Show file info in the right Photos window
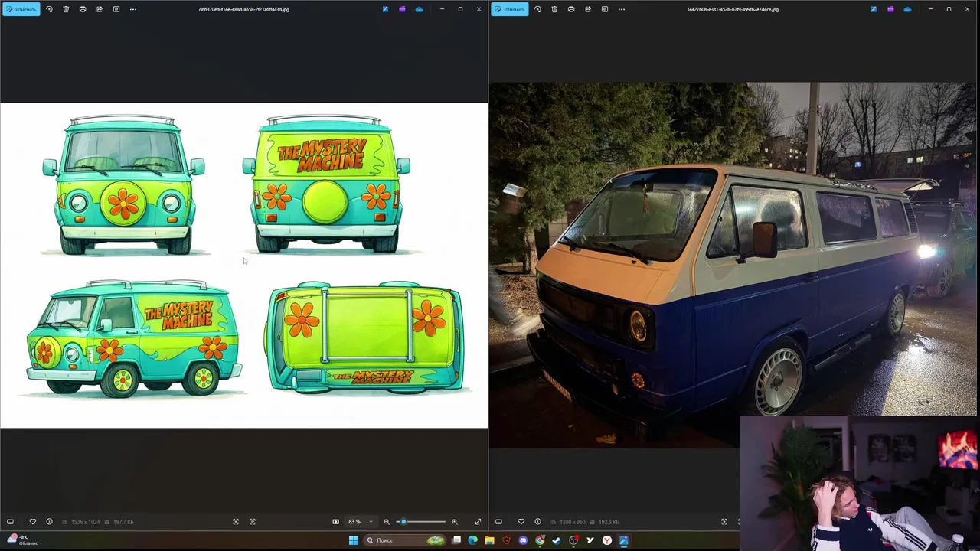The height and width of the screenshot is (551, 980). [x=537, y=522]
